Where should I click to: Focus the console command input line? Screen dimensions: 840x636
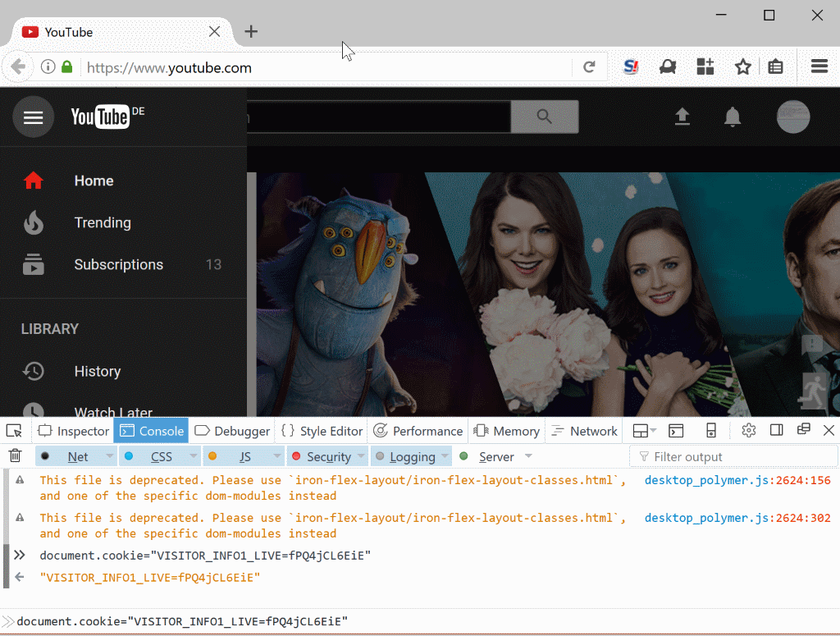pyautogui.click(x=420, y=621)
